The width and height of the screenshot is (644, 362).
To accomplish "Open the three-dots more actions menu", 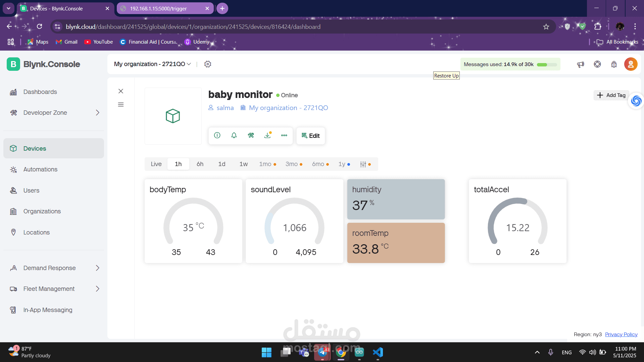I will [x=284, y=136].
